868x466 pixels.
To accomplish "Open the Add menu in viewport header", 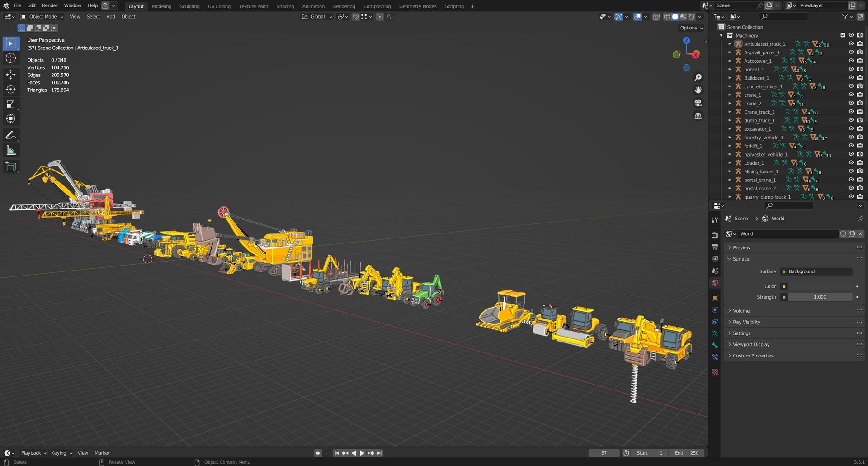I will pyautogui.click(x=111, y=17).
